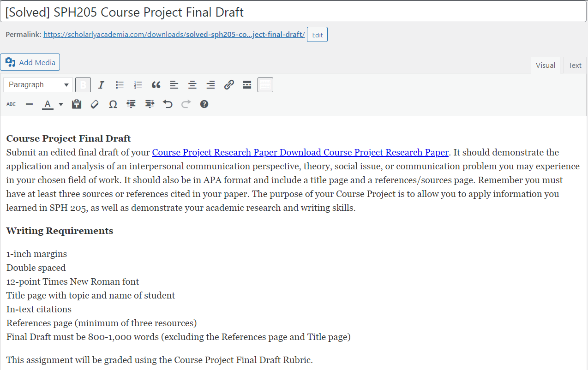This screenshot has height=370, width=588.
Task: Open the text color picker dropdown arrow
Action: click(x=61, y=104)
